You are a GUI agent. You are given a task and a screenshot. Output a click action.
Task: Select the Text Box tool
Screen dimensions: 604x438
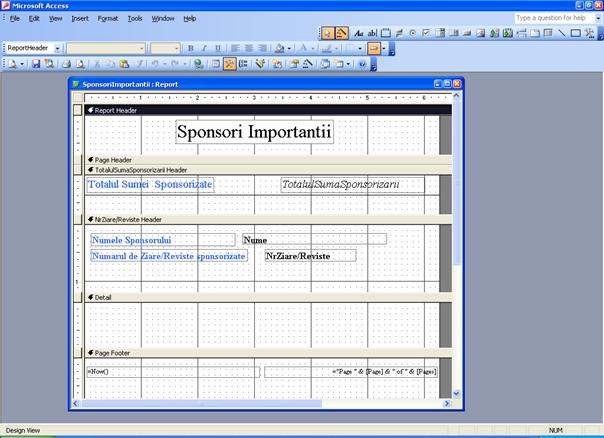click(374, 33)
